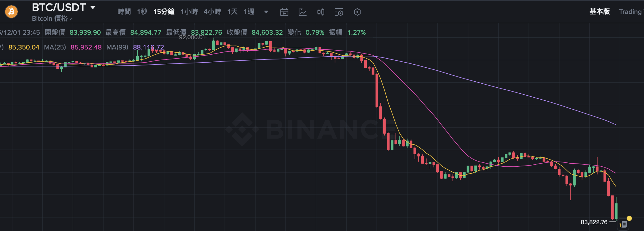Click the hexagon icon in the chart toolbar
The width and height of the screenshot is (644, 231).
pyautogui.click(x=357, y=12)
